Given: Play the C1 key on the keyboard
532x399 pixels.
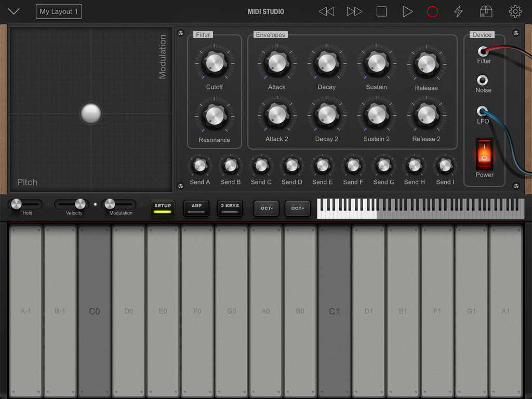Looking at the screenshot, I should [334, 312].
